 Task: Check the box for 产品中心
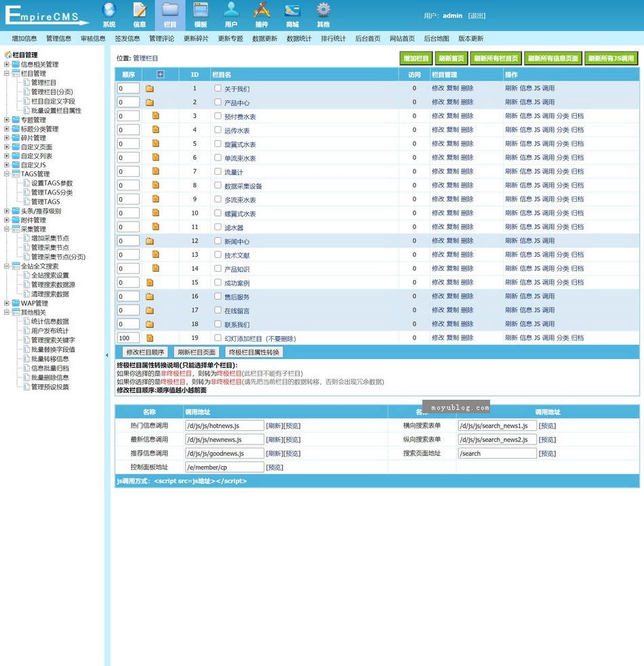pos(218,102)
